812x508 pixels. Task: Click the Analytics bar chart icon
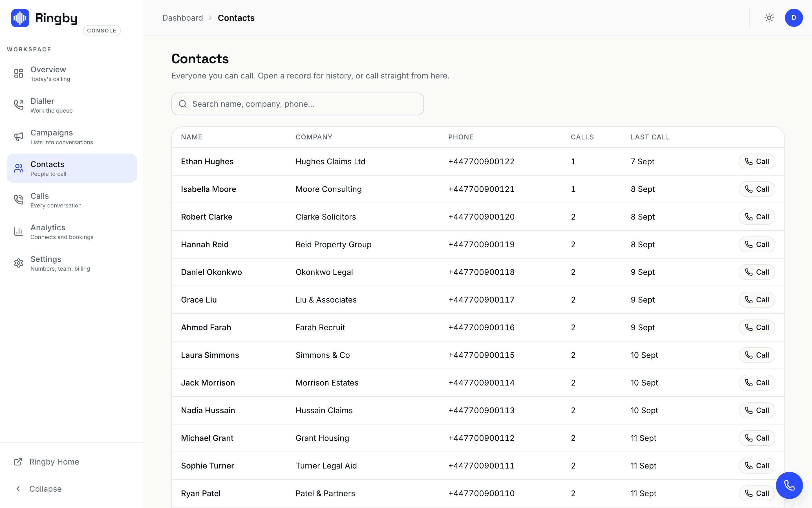pos(18,231)
